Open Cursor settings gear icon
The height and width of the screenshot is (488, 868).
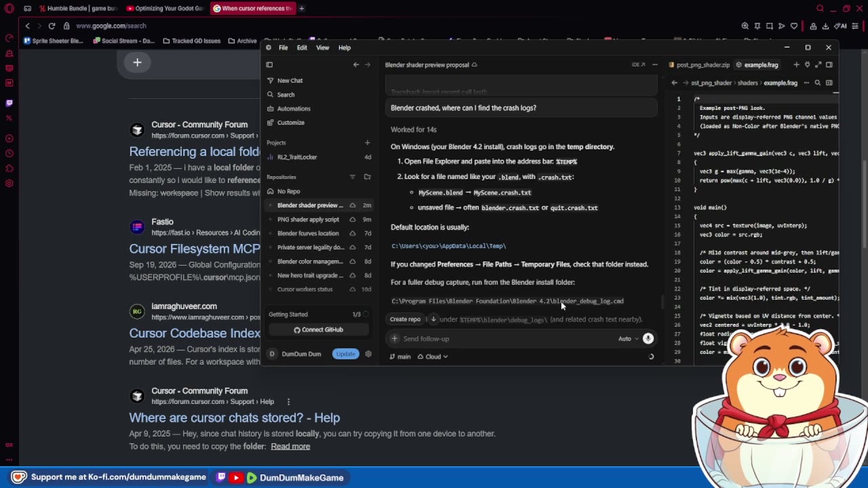[368, 354]
